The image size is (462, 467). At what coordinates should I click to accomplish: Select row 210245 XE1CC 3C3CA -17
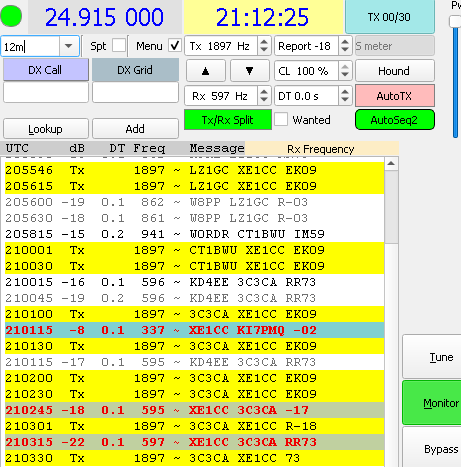(194, 410)
